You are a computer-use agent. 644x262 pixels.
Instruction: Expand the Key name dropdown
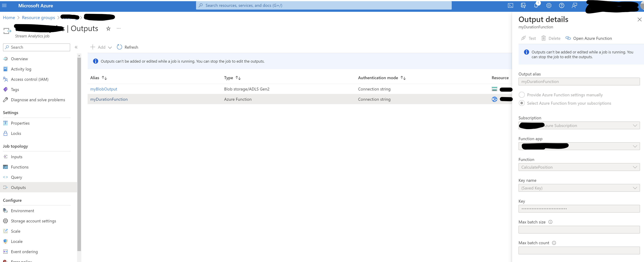579,188
